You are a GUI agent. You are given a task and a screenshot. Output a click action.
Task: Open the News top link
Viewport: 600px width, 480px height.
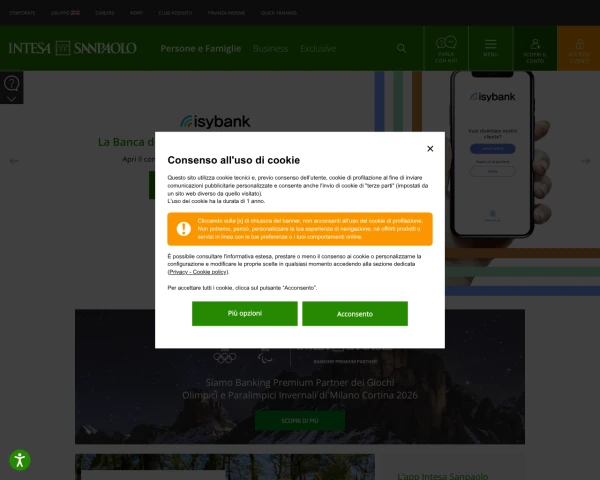click(136, 13)
